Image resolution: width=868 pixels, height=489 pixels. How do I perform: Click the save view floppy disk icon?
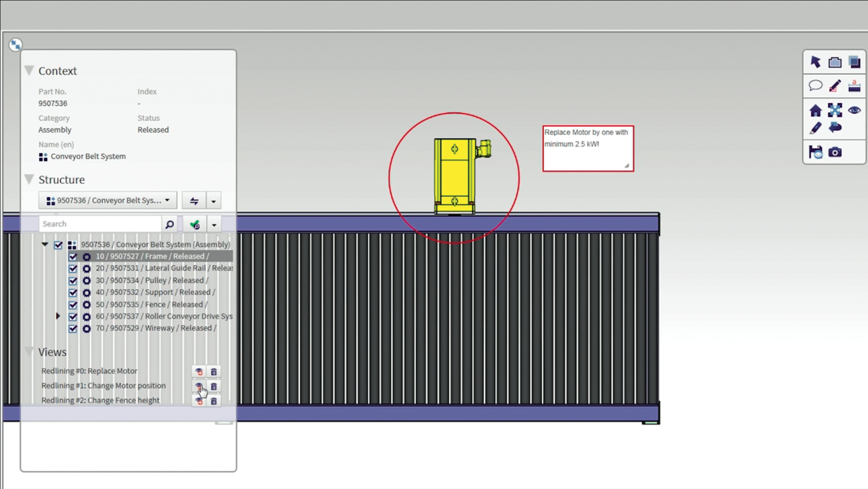815,152
